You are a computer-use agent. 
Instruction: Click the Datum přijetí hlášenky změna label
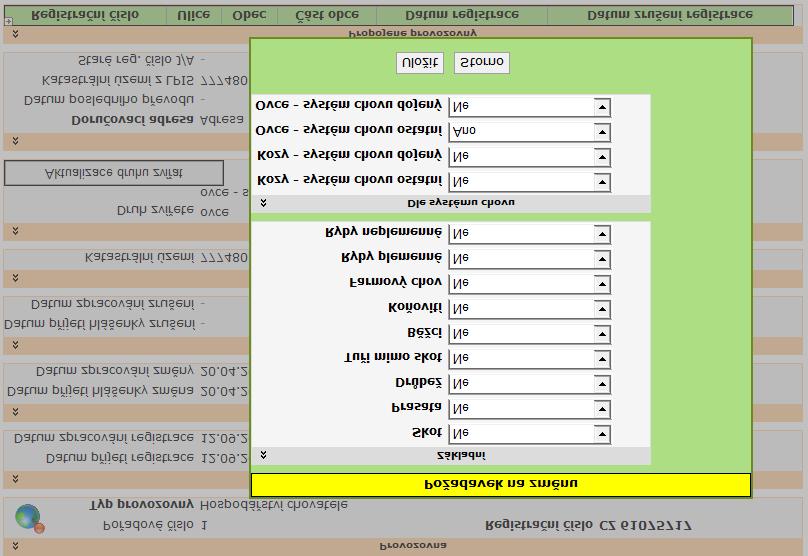coord(100,392)
